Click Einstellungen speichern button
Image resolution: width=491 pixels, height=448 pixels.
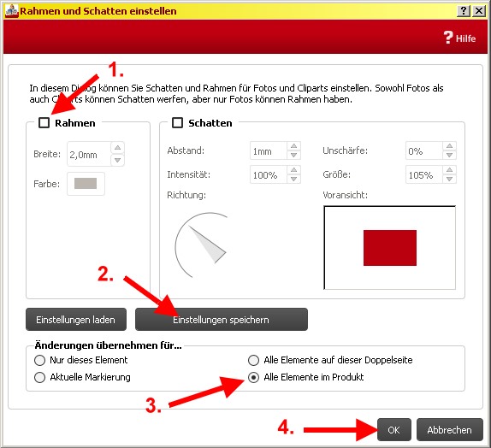coord(222,320)
